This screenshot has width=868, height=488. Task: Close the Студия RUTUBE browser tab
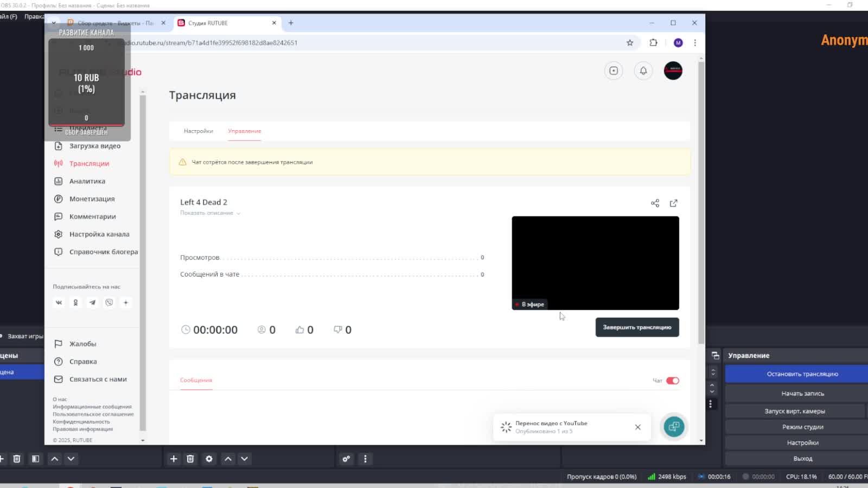coord(274,23)
